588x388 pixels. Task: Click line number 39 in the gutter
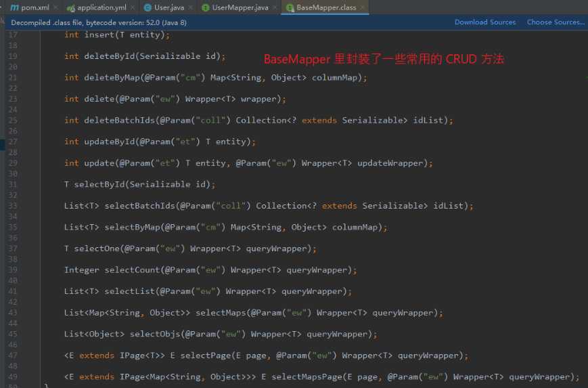(x=13, y=270)
